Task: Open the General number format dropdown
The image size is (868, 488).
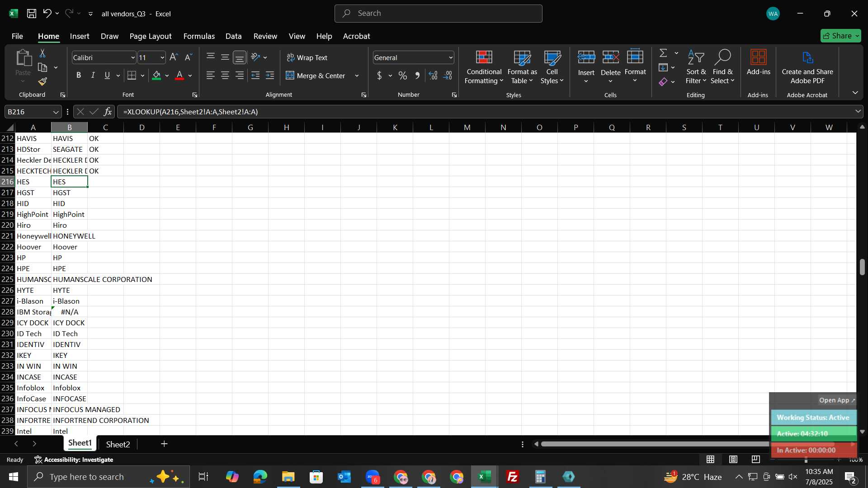Action: click(x=451, y=57)
